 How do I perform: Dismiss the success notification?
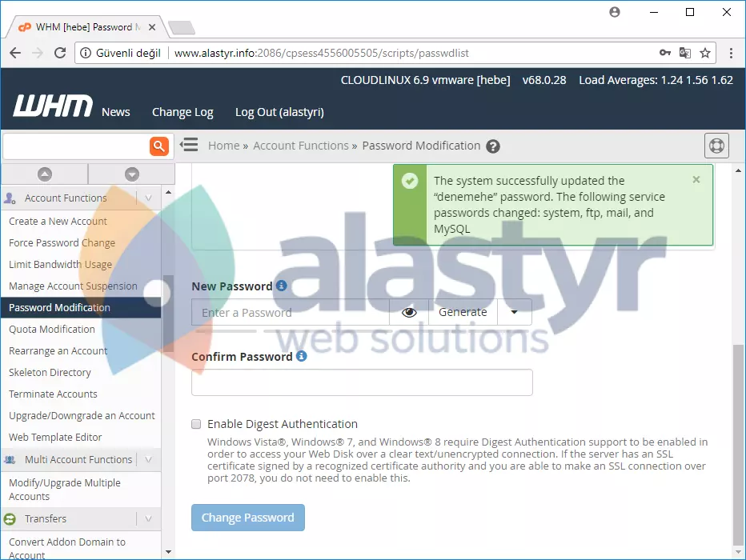696,179
